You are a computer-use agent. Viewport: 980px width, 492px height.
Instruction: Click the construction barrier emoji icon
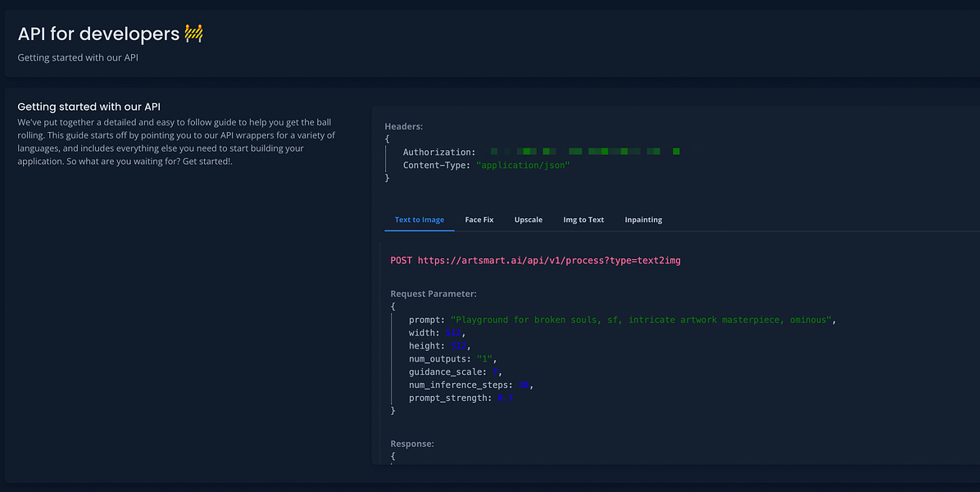point(193,33)
